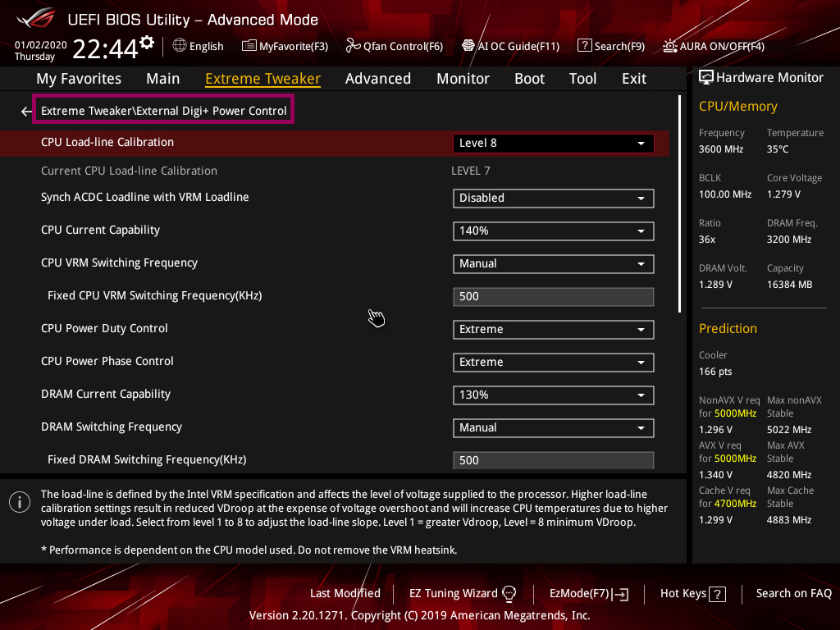Image resolution: width=840 pixels, height=630 pixels.
Task: Select the Extreme Tweaker tab
Action: coord(262,79)
